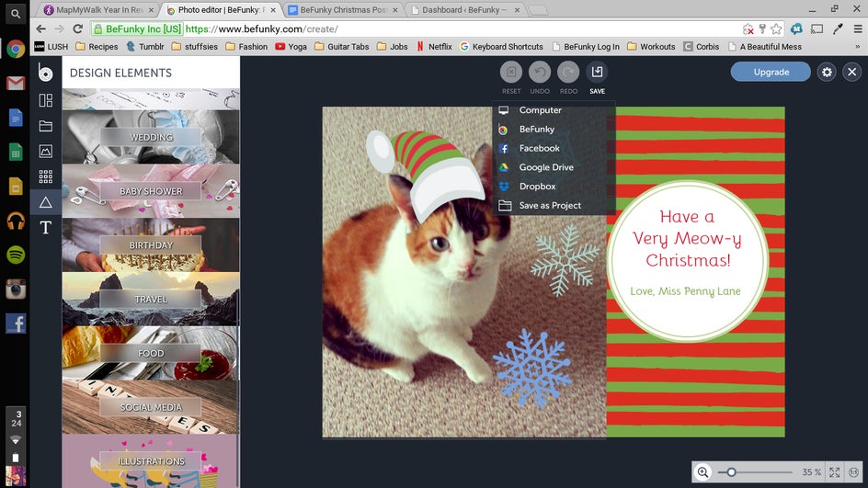Viewport: 868px width, 488px height.
Task: Set zoom to 1:1 actual size
Action: [853, 472]
